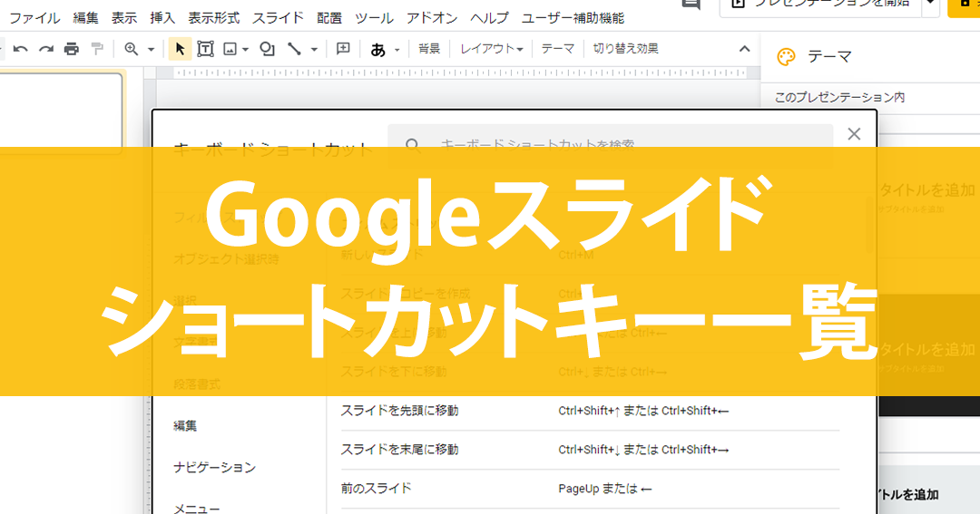This screenshot has width=980, height=514.
Task: Click the 切り替え効果 toolbar button
Action: [625, 49]
